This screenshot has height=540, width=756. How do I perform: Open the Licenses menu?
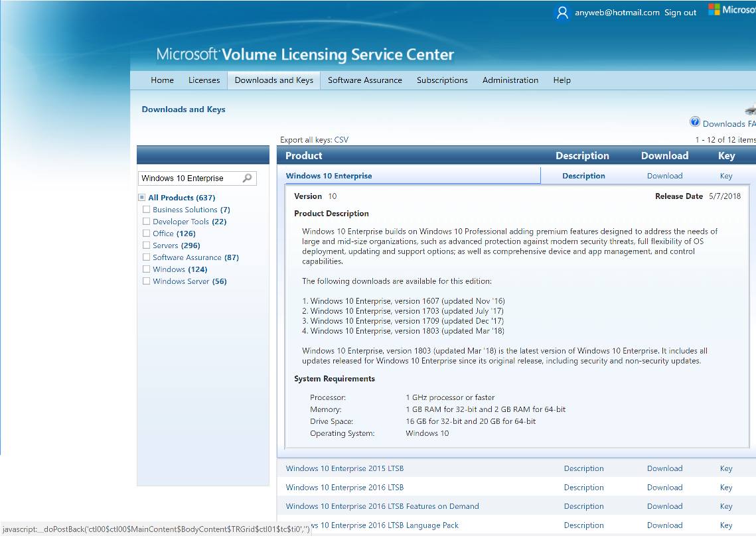204,80
